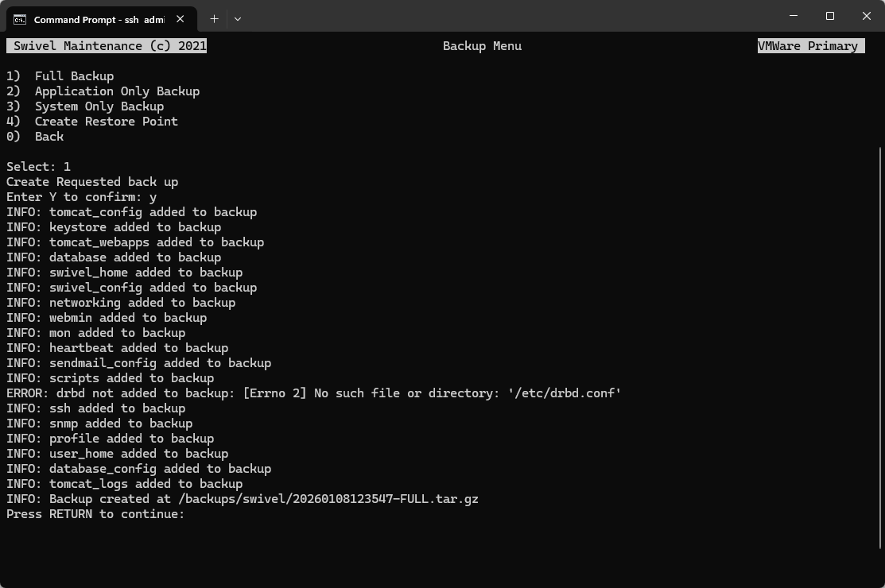Click the 'Select: 1' input line

[37, 166]
